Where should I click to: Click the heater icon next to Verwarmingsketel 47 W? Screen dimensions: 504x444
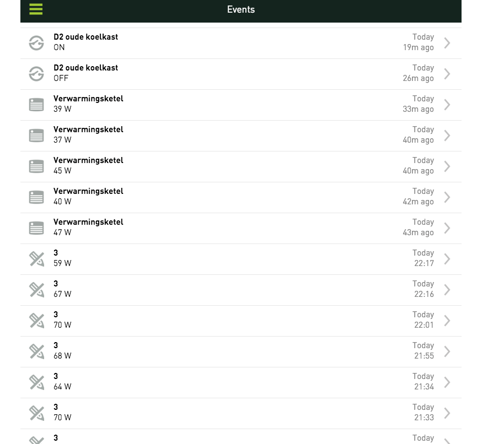(36, 228)
